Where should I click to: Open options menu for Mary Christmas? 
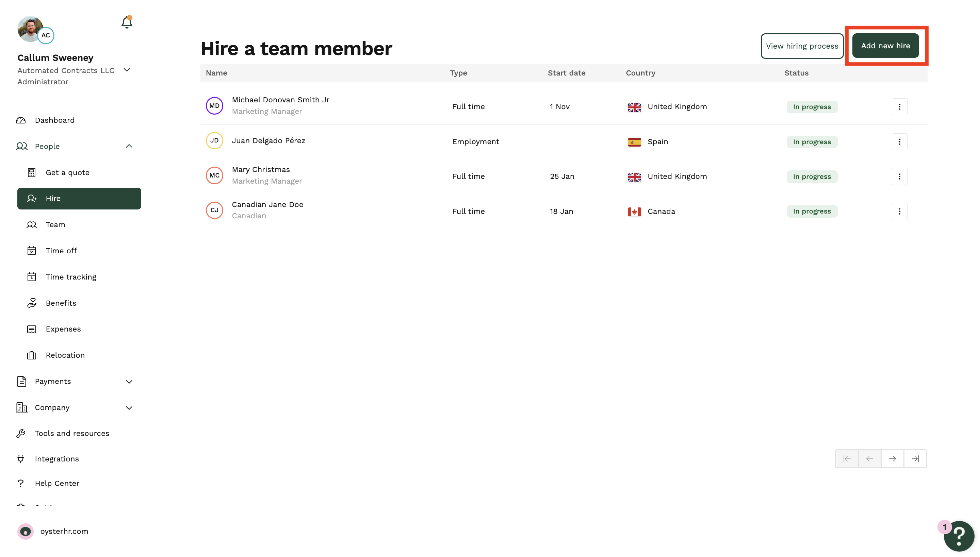900,176
